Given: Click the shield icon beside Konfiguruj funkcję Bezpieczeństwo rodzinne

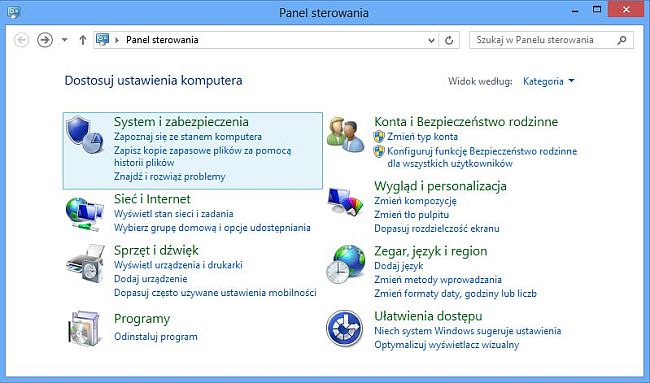Looking at the screenshot, I should 379,151.
